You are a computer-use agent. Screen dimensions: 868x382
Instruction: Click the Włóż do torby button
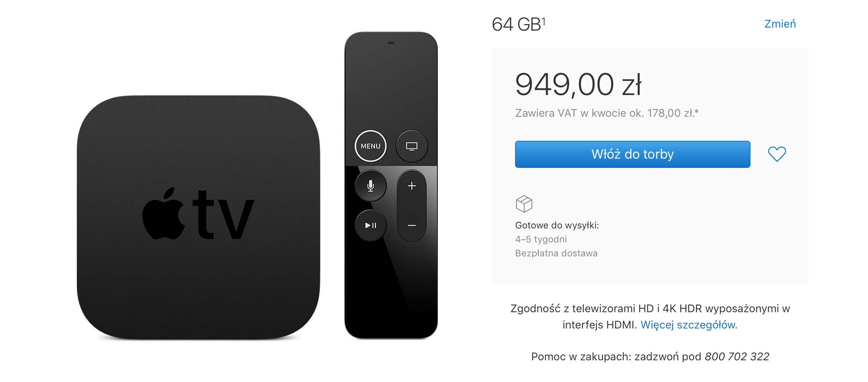point(633,154)
